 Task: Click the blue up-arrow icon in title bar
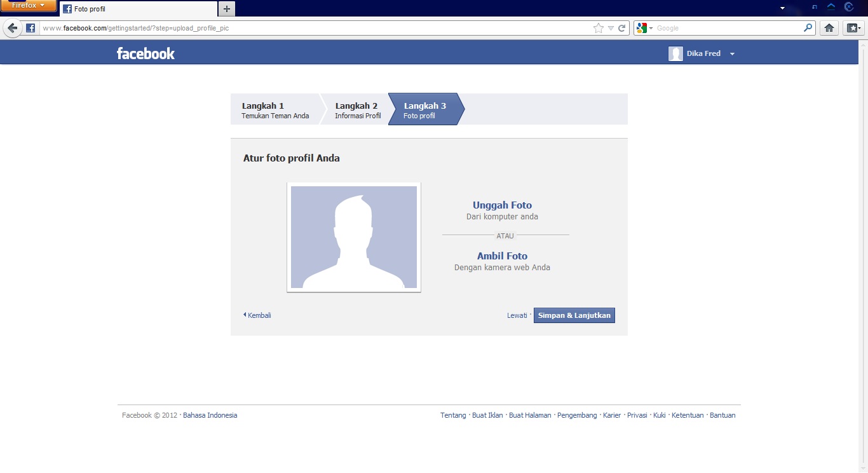coord(831,7)
